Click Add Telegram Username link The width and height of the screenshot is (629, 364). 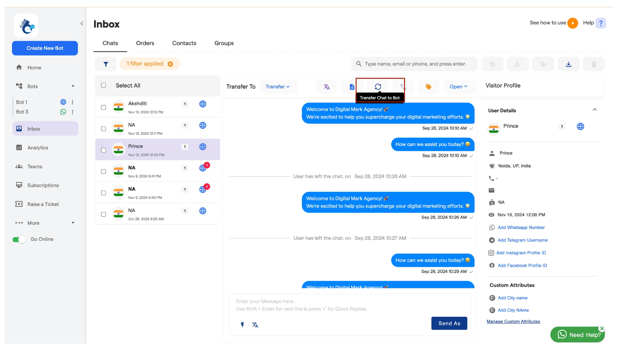(x=522, y=240)
